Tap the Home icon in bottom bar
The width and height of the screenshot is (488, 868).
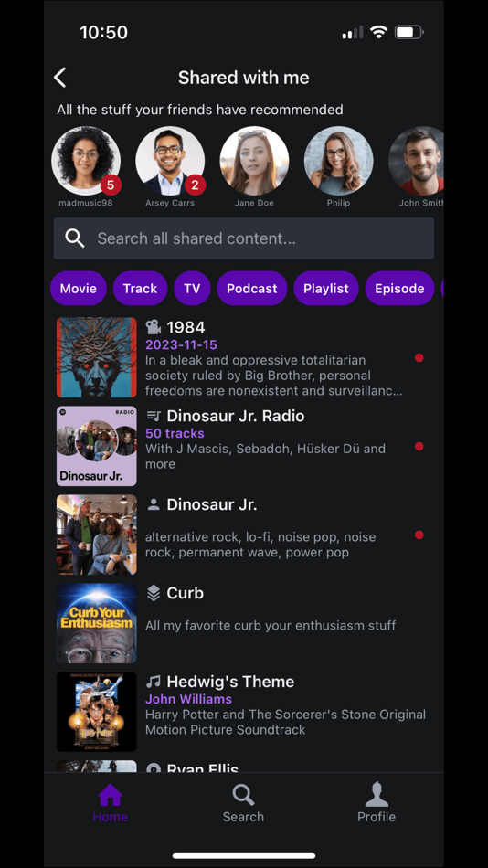tap(110, 795)
